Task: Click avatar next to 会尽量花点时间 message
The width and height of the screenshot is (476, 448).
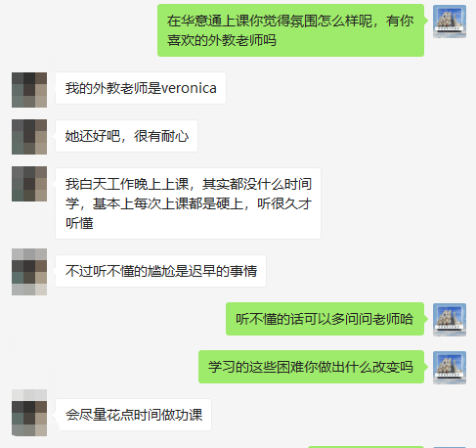Action: pos(29,413)
